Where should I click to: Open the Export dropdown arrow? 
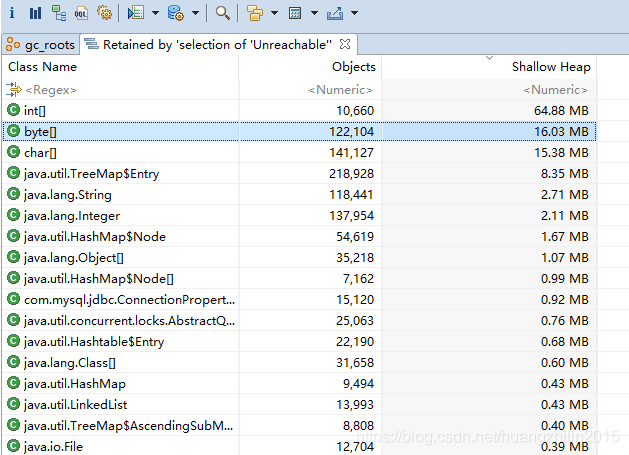pos(355,13)
